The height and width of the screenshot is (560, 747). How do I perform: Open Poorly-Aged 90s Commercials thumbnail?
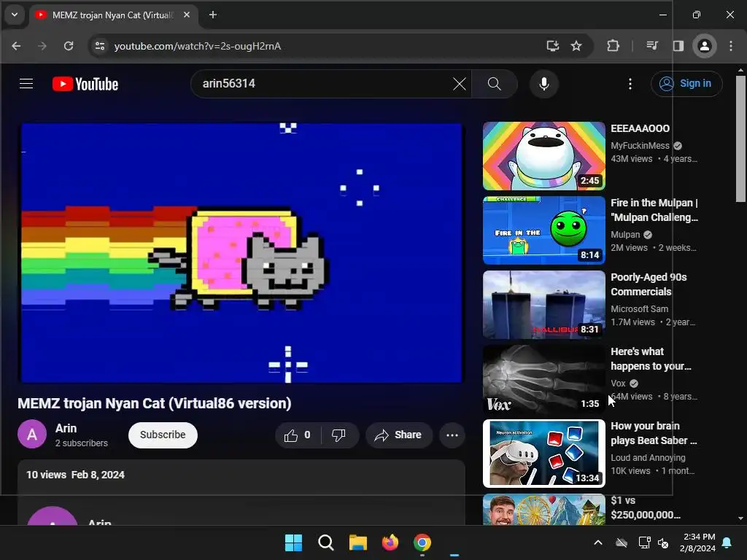point(544,305)
